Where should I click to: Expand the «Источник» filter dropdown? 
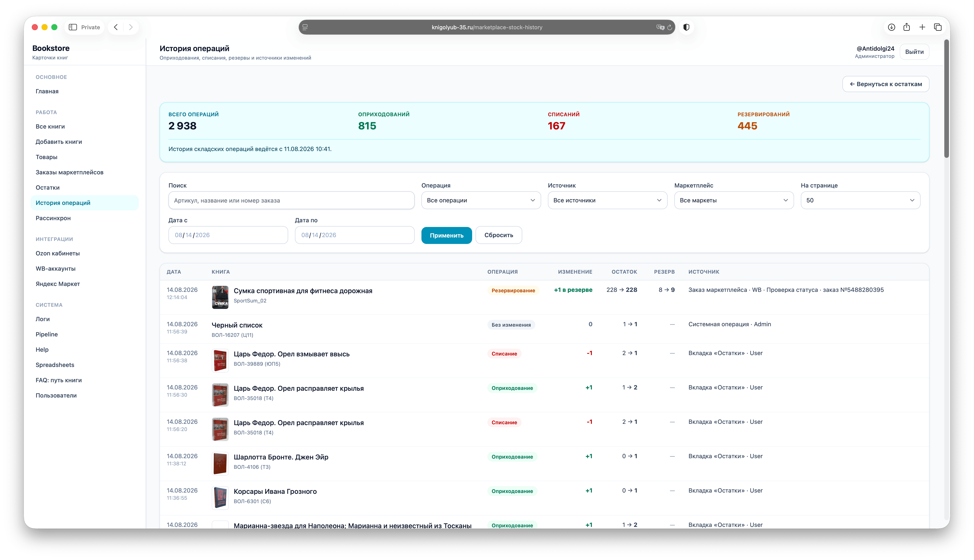click(607, 200)
